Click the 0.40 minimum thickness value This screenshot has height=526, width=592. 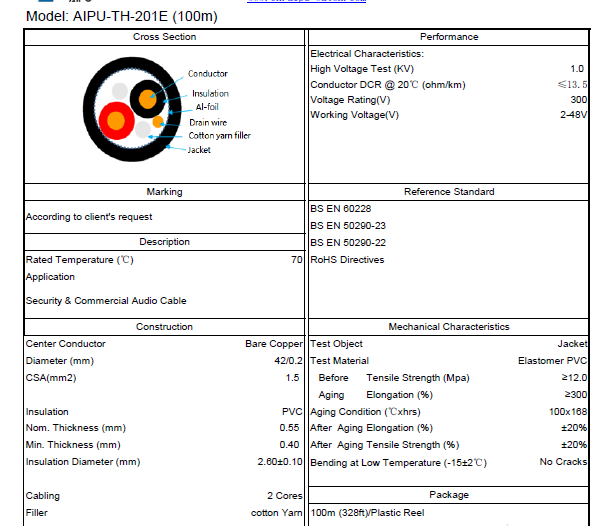click(290, 445)
